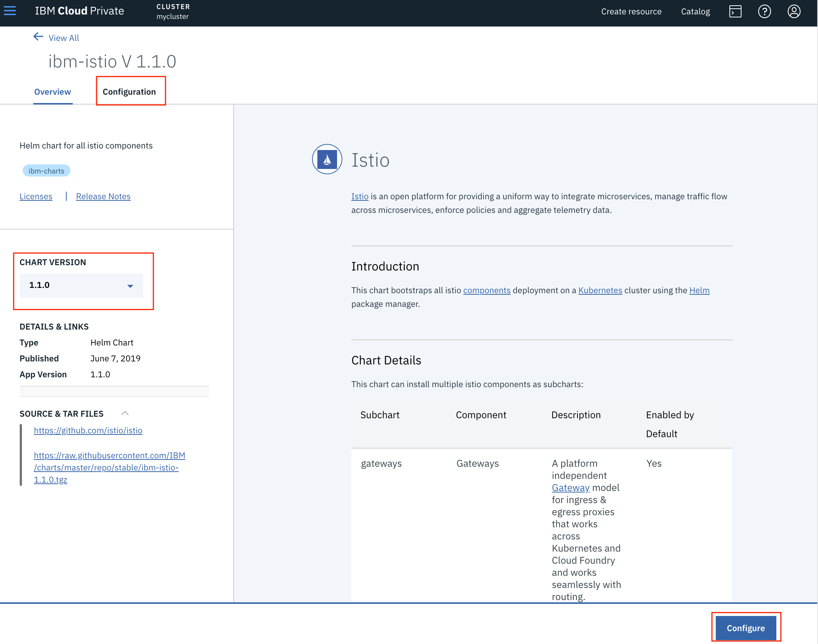The height and width of the screenshot is (644, 818).
Task: Open the Licenses link
Action: pos(36,196)
